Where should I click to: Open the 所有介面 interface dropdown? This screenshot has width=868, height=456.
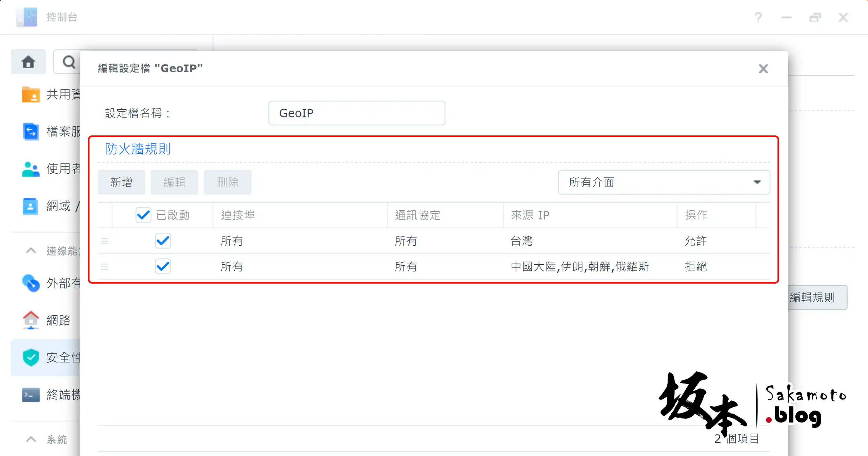pyautogui.click(x=664, y=182)
